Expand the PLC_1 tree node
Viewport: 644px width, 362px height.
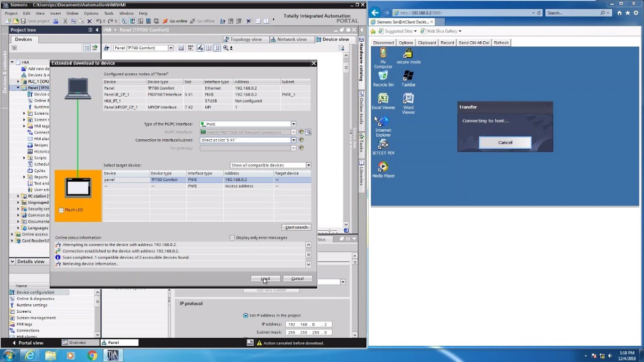pyautogui.click(x=18, y=81)
